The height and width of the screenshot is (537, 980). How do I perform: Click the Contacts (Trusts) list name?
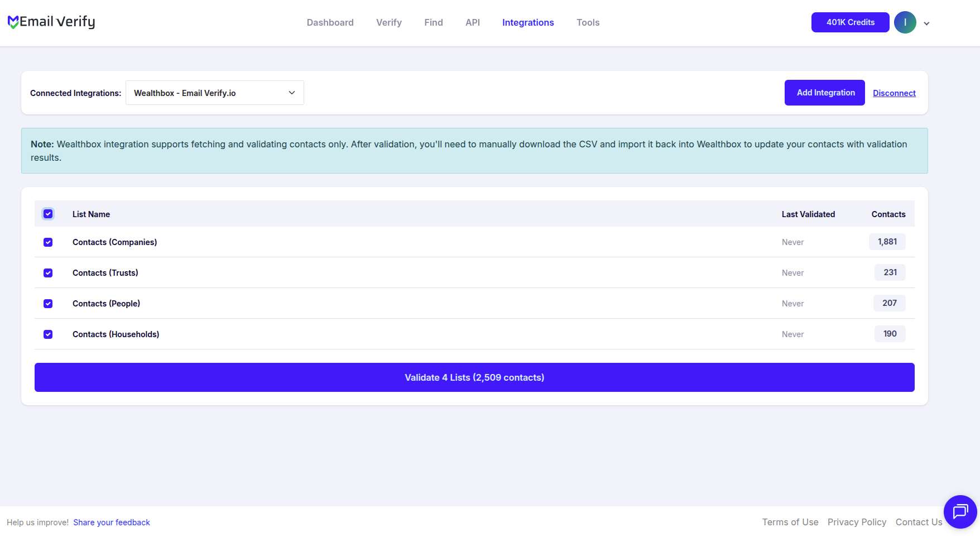[105, 273]
